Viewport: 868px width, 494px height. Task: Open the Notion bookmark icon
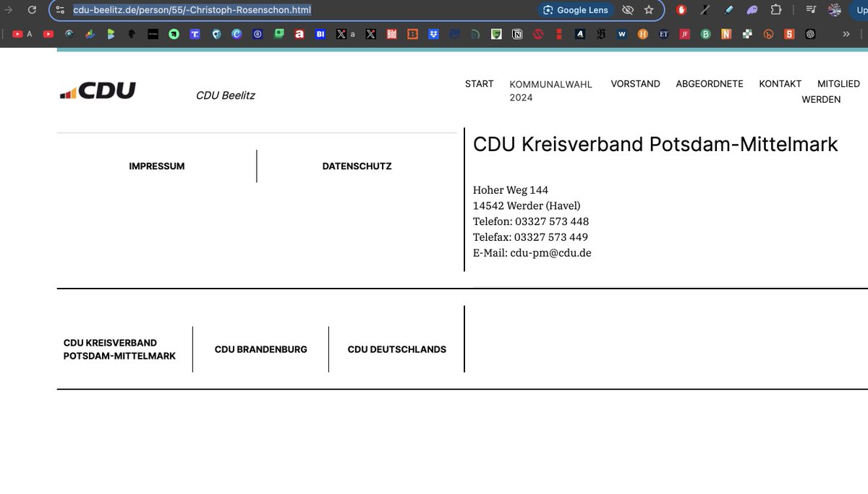[516, 33]
